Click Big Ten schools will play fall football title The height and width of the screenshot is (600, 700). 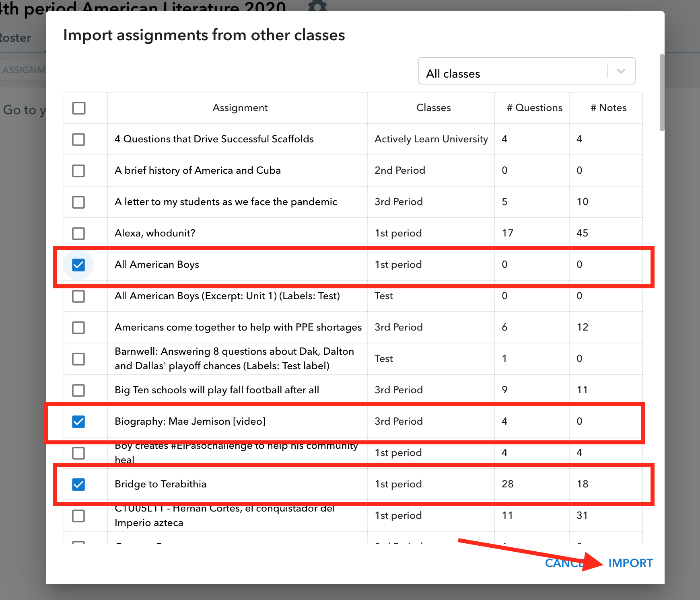pos(217,390)
